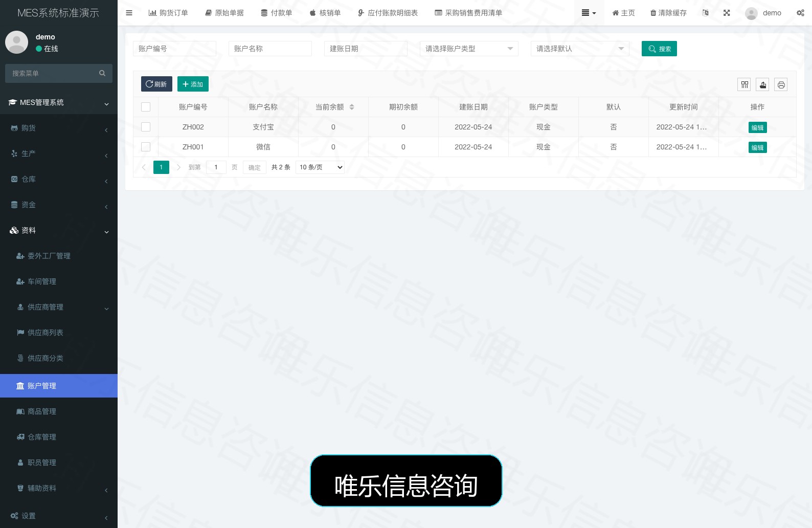812x528 pixels.
Task: Open 主页 home in the top bar
Action: [623, 13]
